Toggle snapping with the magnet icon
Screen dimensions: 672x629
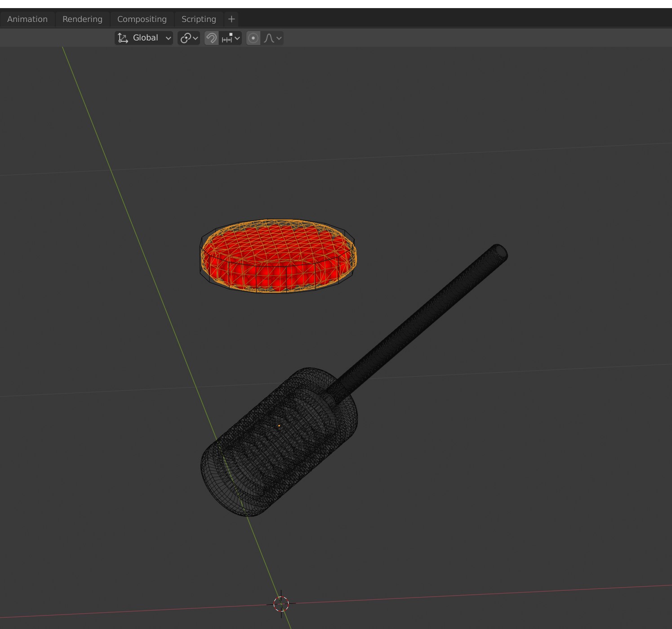211,38
